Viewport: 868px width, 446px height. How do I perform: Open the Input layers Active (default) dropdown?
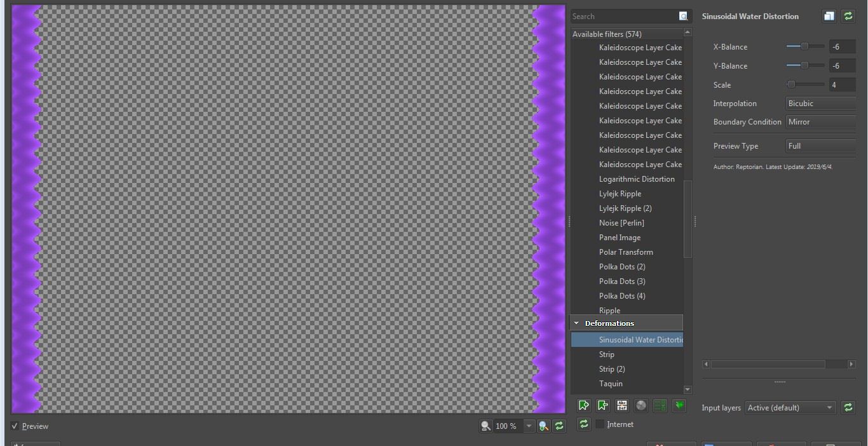[790, 408]
